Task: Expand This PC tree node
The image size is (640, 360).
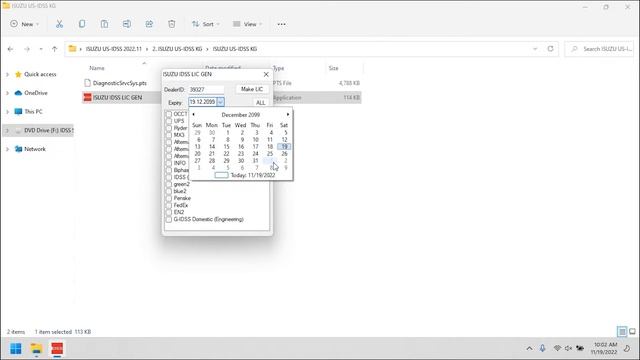Action: click(x=7, y=111)
